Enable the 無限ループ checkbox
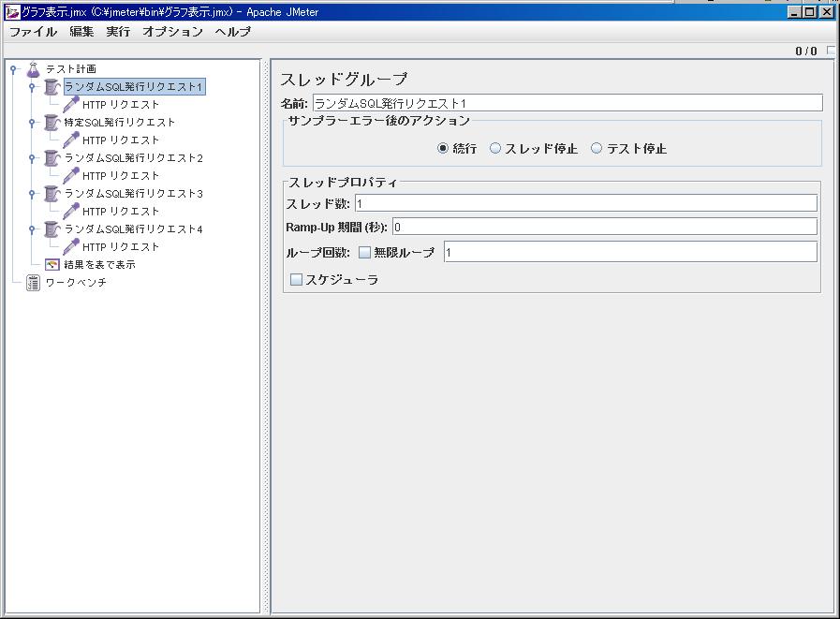 click(x=364, y=253)
